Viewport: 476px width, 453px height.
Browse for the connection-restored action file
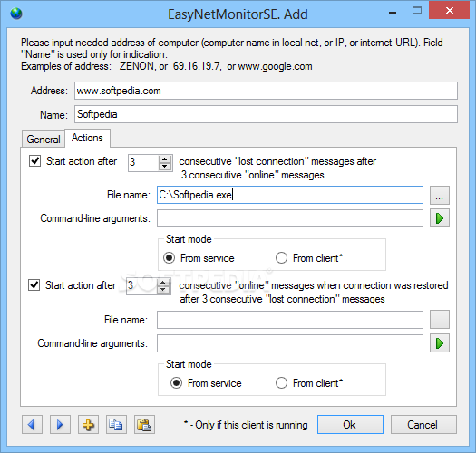point(440,320)
